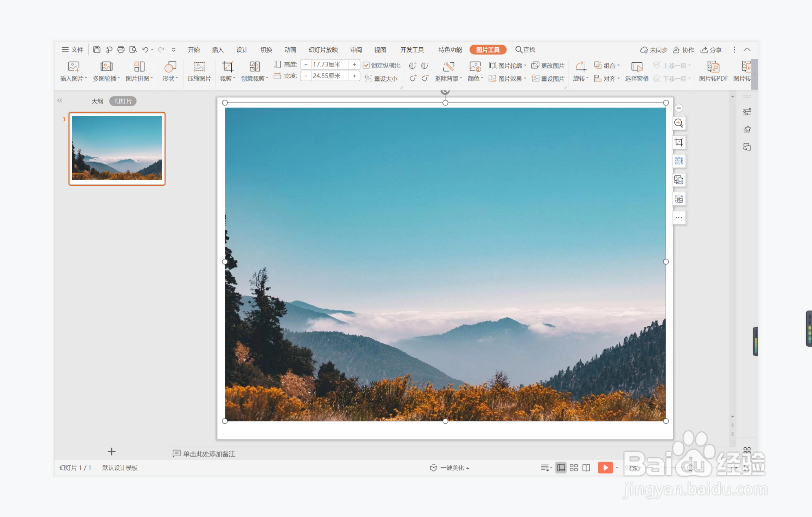Click the Print icon
812x517 pixels.
121,50
